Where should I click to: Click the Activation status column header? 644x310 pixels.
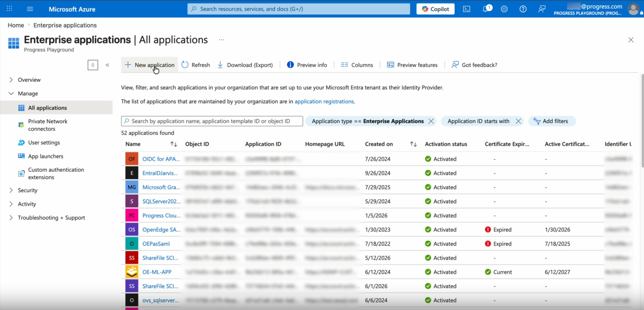pos(446,144)
